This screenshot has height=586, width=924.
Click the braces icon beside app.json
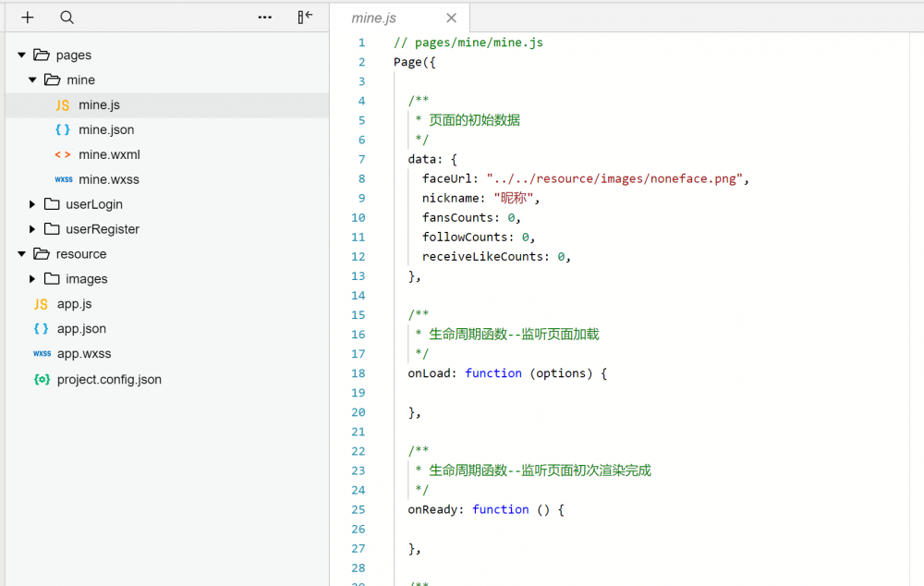coord(41,329)
